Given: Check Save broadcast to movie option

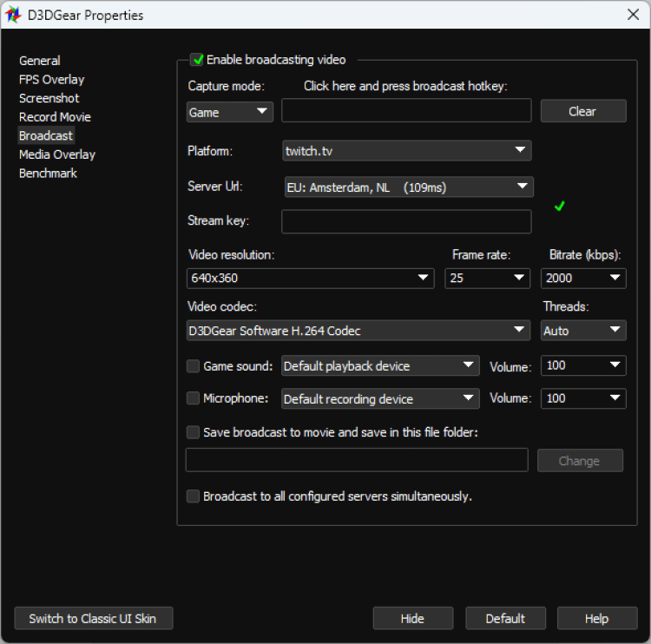Looking at the screenshot, I should [x=193, y=432].
